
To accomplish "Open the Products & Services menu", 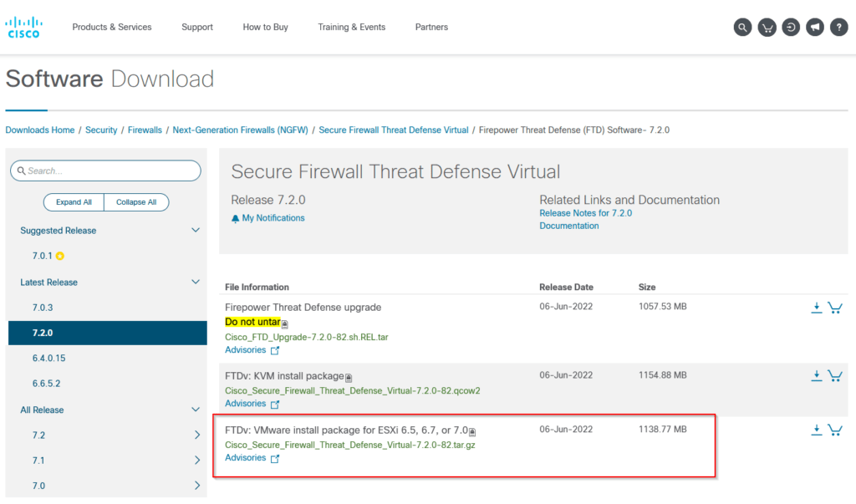I will pyautogui.click(x=111, y=27).
